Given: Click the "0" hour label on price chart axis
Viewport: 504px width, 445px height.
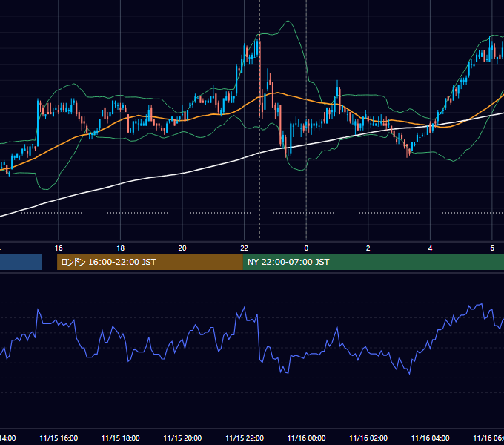Looking at the screenshot, I should (306, 248).
